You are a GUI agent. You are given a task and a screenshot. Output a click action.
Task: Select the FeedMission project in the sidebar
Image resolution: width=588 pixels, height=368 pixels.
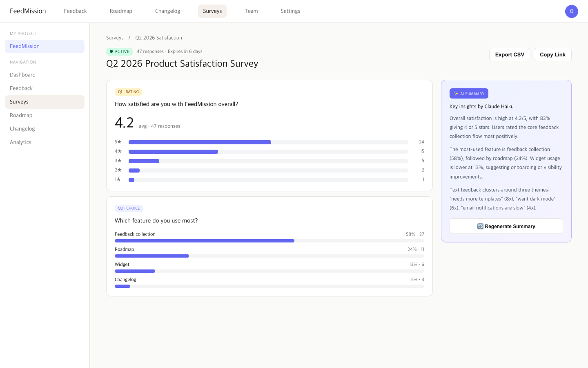click(x=45, y=46)
